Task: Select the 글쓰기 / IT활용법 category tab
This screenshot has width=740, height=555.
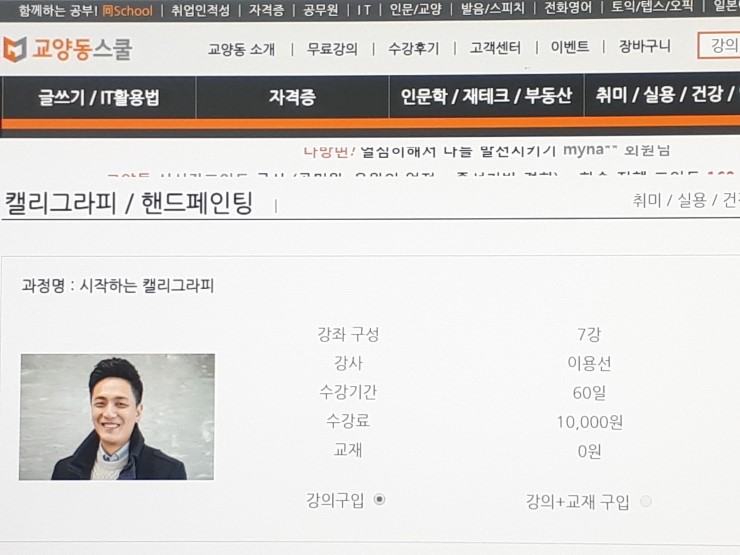Action: pos(99,98)
